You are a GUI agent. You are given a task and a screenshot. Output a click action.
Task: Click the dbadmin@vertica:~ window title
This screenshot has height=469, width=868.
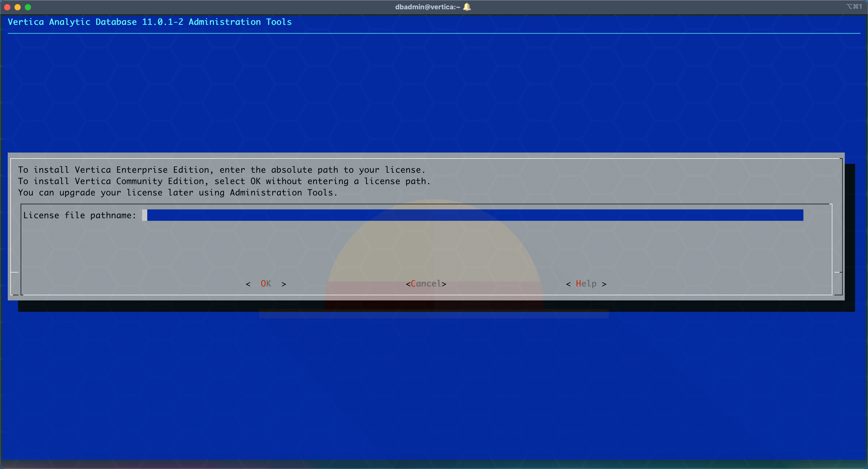[x=427, y=7]
